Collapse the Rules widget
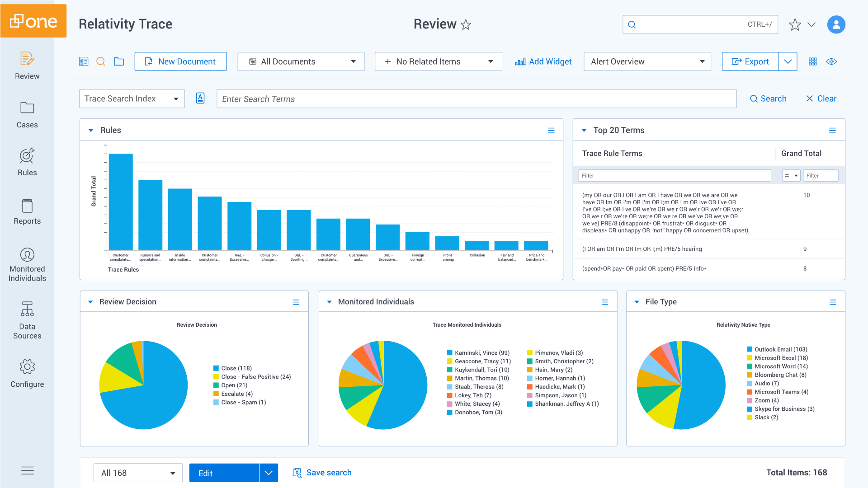868x488 pixels. click(x=90, y=130)
